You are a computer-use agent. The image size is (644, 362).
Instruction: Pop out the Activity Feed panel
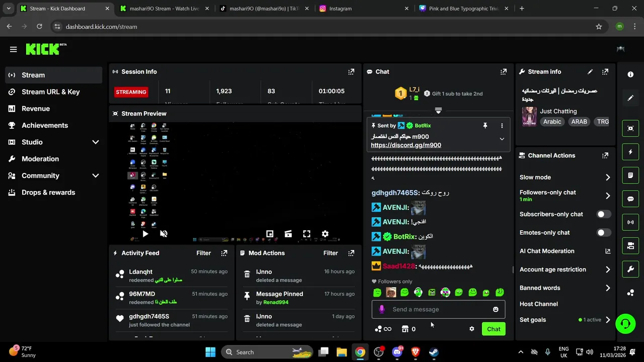pos(224,253)
